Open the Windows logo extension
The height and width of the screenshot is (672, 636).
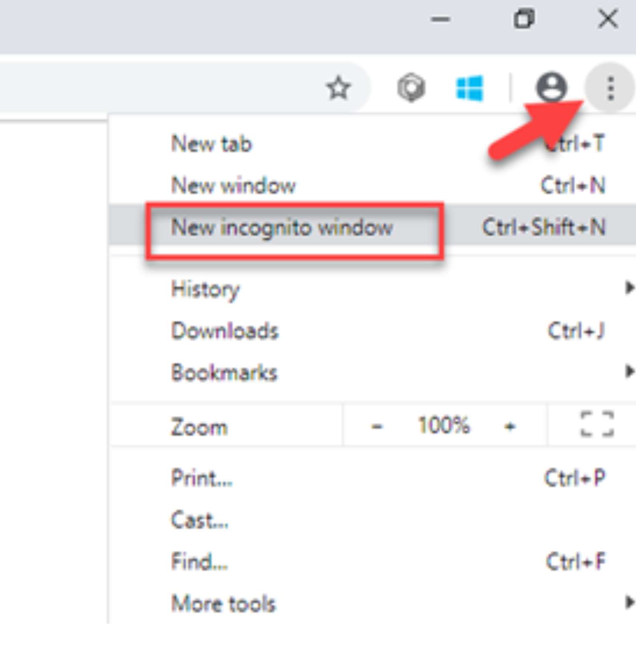[469, 88]
